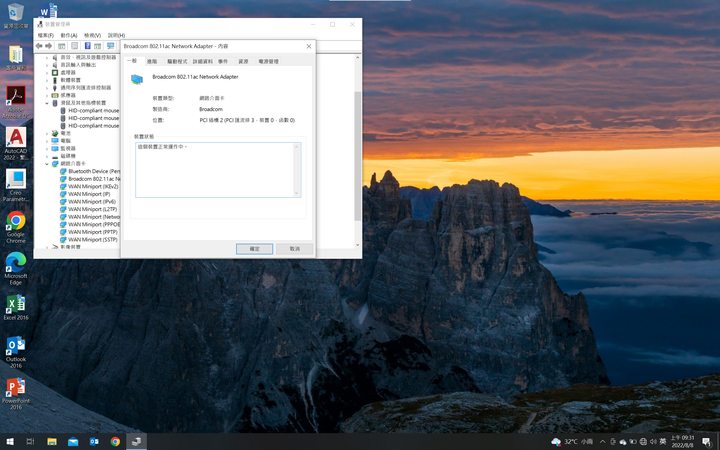
Task: Expand the 監視器 monitors category
Action: (x=47, y=148)
